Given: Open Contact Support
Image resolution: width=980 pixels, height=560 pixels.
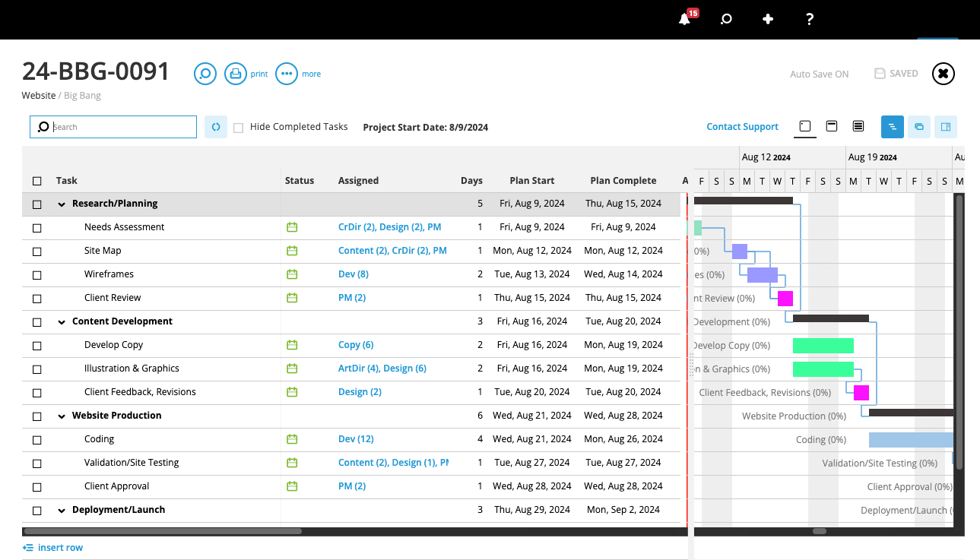Looking at the screenshot, I should click(742, 126).
